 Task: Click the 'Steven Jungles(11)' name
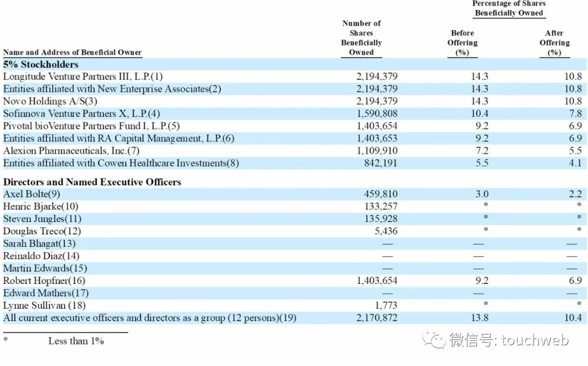(x=42, y=219)
